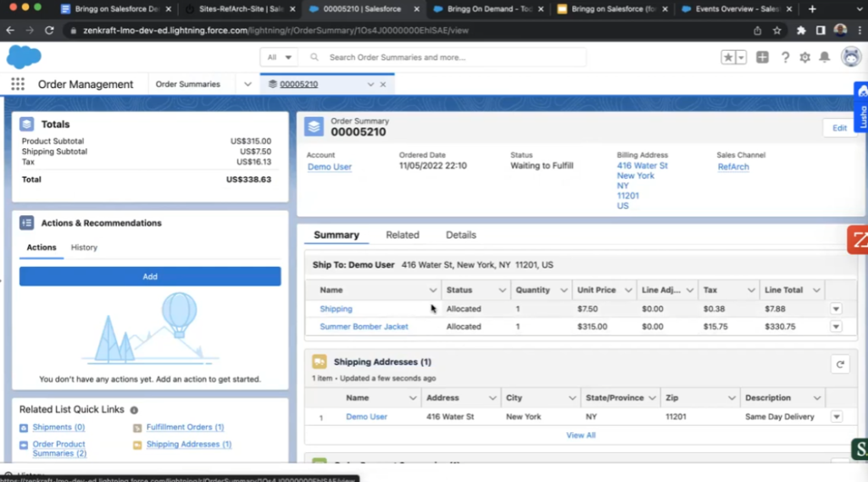The width and height of the screenshot is (868, 482).
Task: Click the blue Add action button
Action: coord(150,276)
